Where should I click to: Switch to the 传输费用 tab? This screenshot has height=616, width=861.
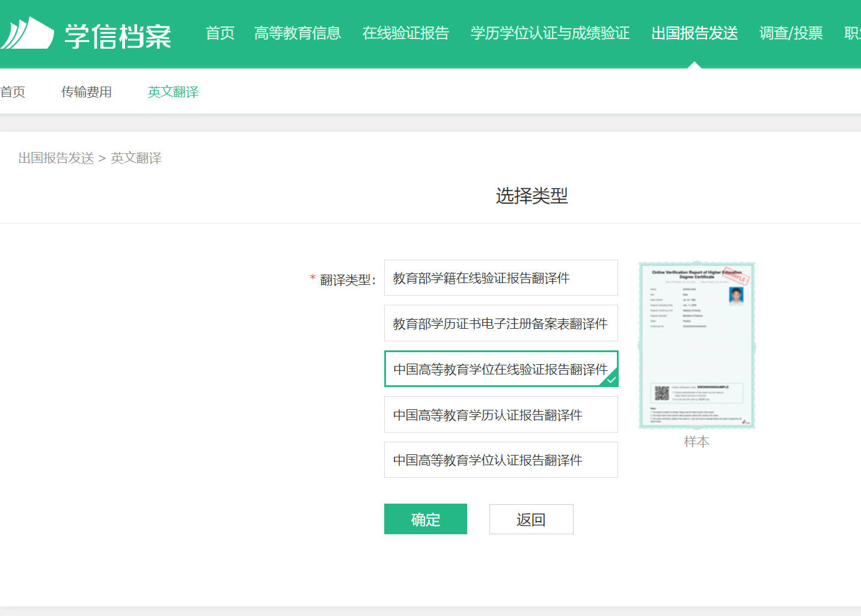[87, 91]
